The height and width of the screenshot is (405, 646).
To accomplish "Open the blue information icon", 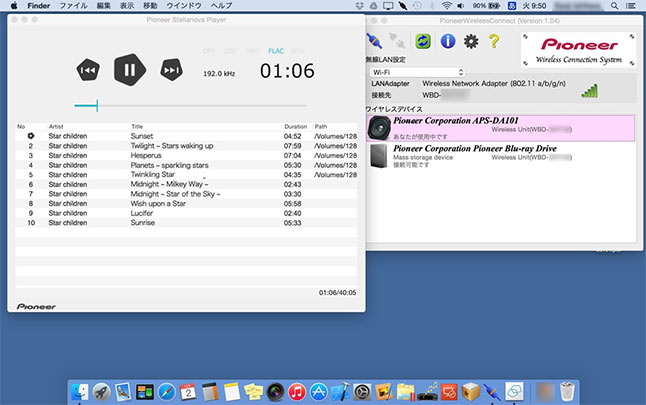I will pos(447,41).
